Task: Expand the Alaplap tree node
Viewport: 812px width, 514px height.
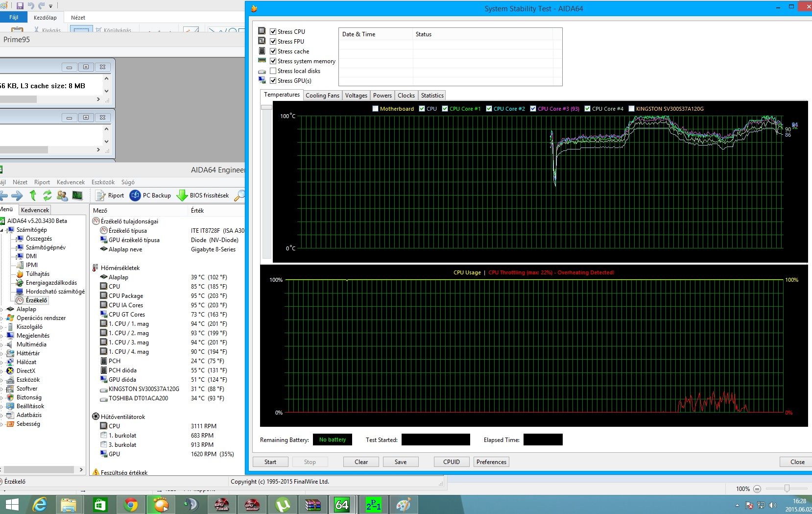Action: pyautogui.click(x=2, y=310)
